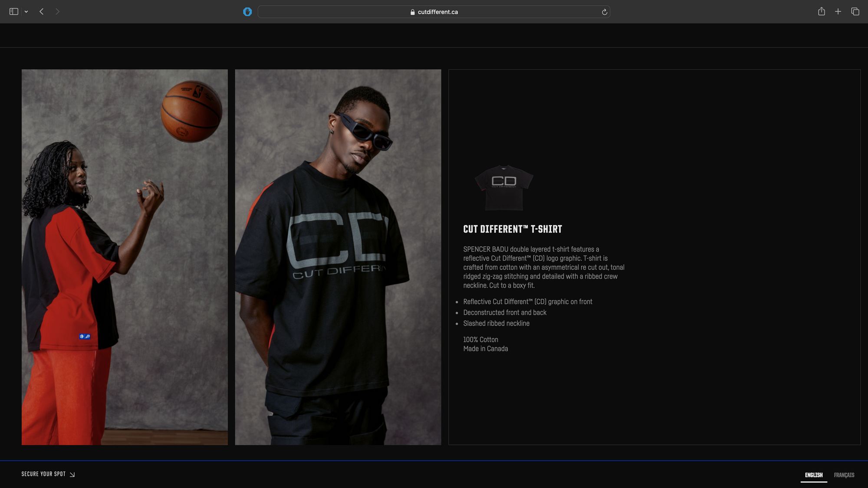Open the Secure Your Spot link
868x488 pixels.
point(43,474)
